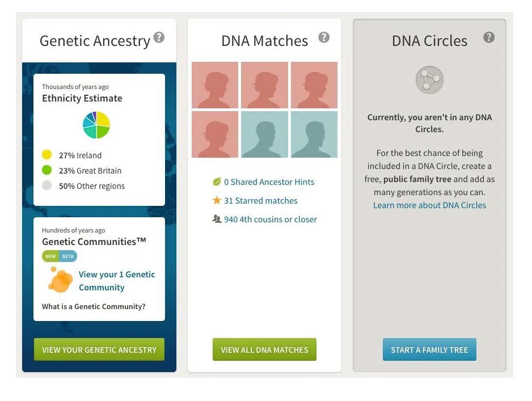The image size is (532, 401).
Task: Open View your 1 Genetic Community link
Action: (x=117, y=281)
